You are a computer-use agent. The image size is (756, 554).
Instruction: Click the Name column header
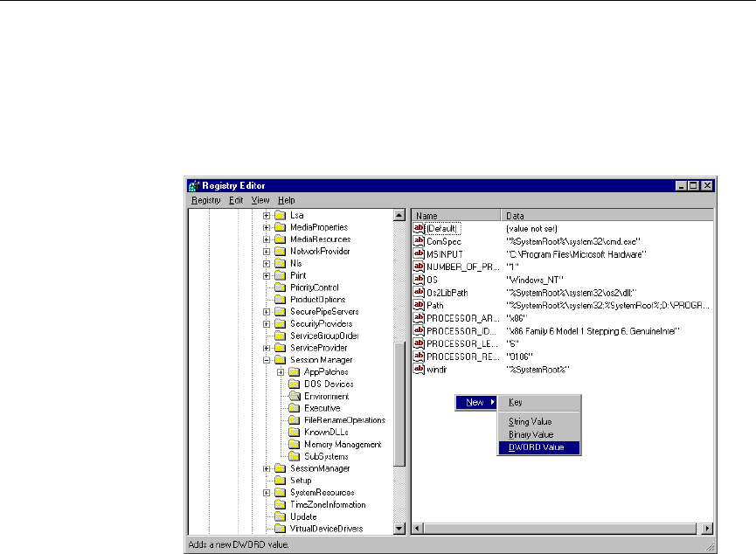click(x=456, y=216)
